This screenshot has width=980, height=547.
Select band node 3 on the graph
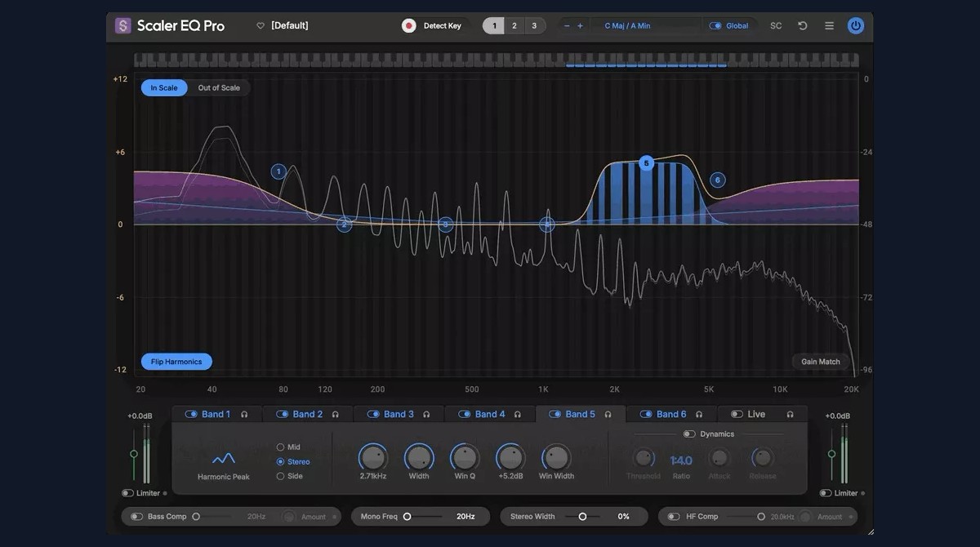tap(445, 224)
